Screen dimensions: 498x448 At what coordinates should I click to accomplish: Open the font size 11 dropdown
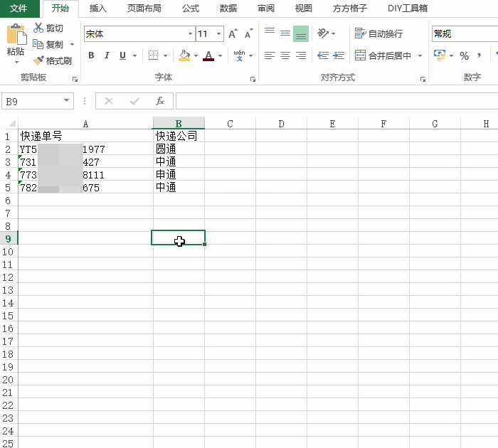click(x=218, y=33)
